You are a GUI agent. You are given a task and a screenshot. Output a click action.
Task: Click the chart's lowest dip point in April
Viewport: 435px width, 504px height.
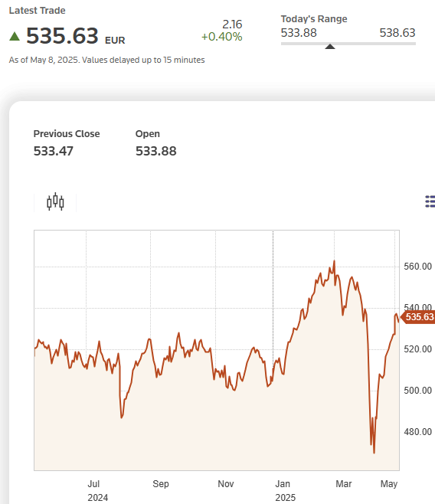(x=374, y=453)
